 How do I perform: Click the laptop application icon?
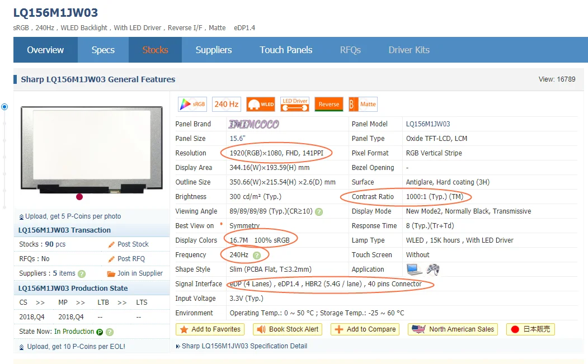(415, 269)
